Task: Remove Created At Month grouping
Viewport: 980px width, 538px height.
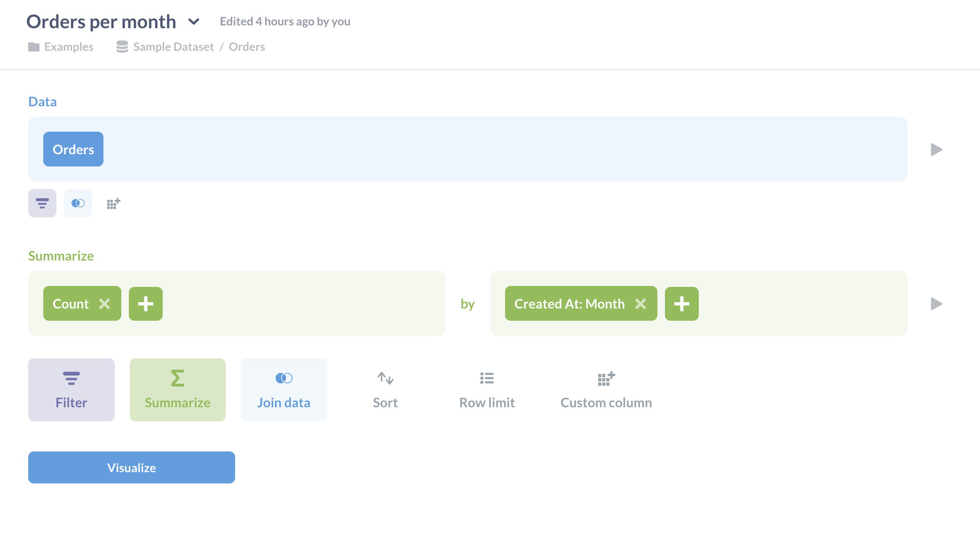Action: click(641, 303)
